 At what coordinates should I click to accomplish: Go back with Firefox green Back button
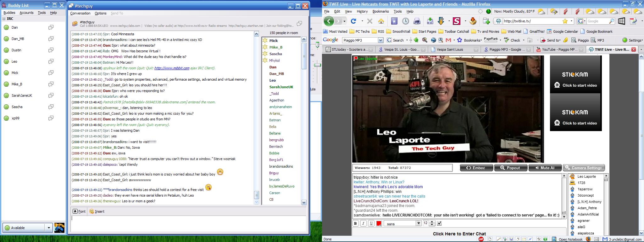[x=329, y=21]
